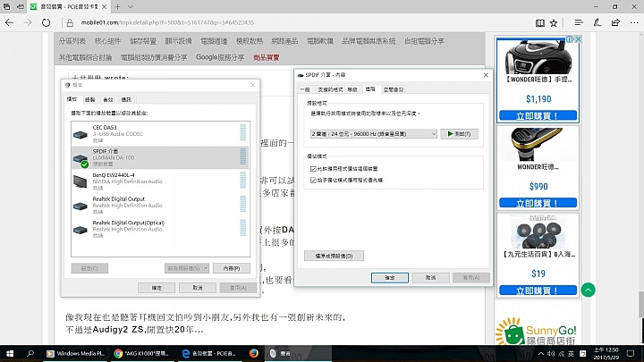644x362 pixels.
Task: Click the set tabs aside icon
Action: [20, 6]
